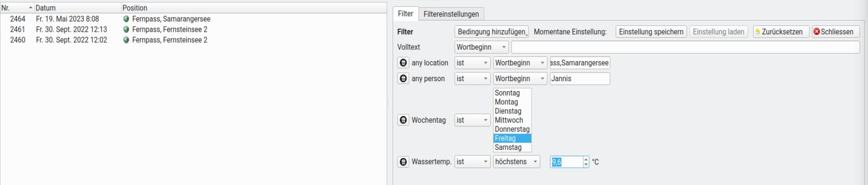Click the Jannis person field
The width and height of the screenshot is (868, 185).
(x=580, y=79)
